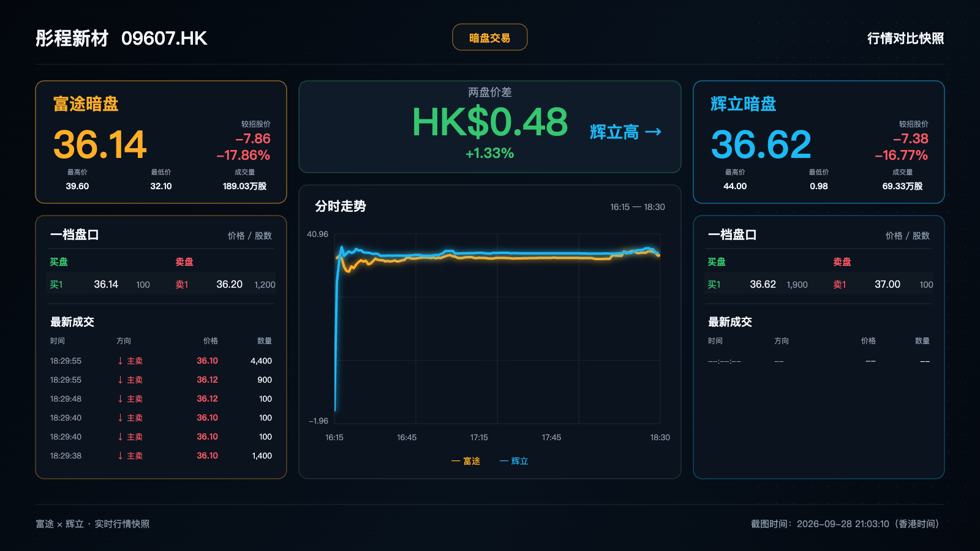Viewport: 980px width, 551px height.
Task: Click the -17.86% change value
Action: click(x=243, y=156)
